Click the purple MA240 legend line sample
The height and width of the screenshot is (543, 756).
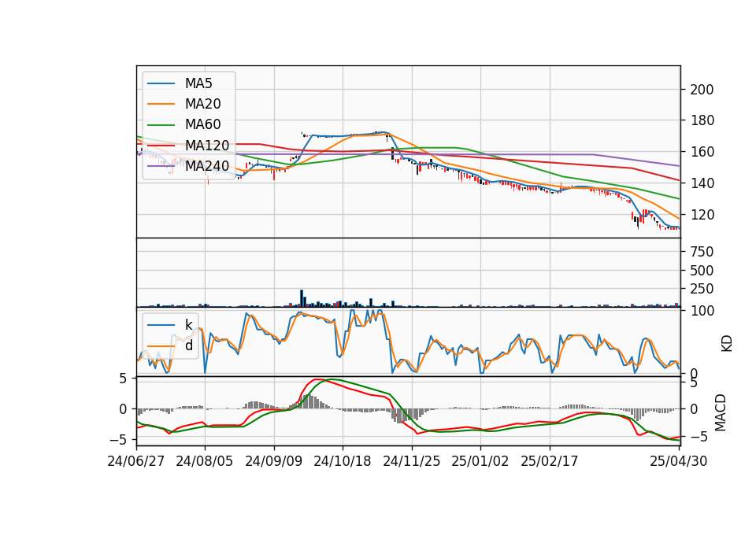coord(161,167)
